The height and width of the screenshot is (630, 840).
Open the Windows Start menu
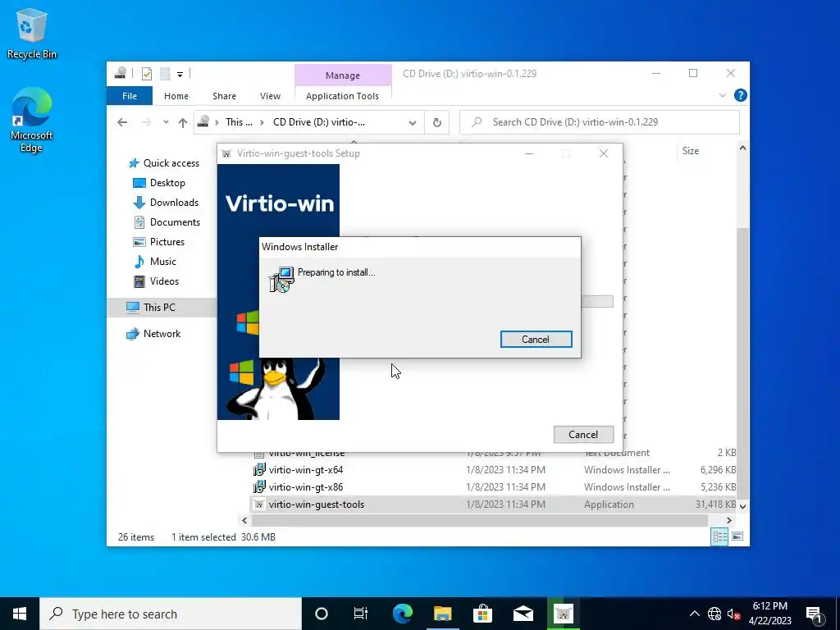(20, 614)
